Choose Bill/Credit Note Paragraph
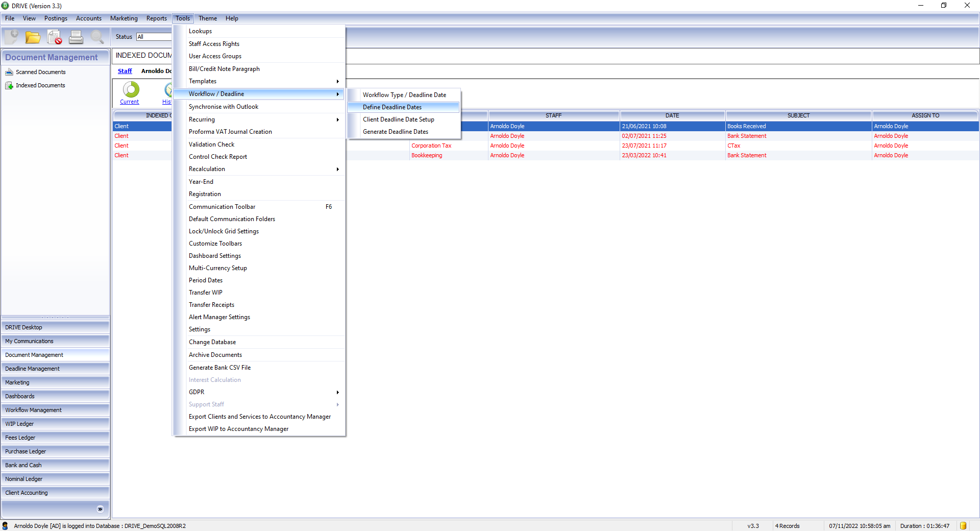 click(x=259, y=69)
